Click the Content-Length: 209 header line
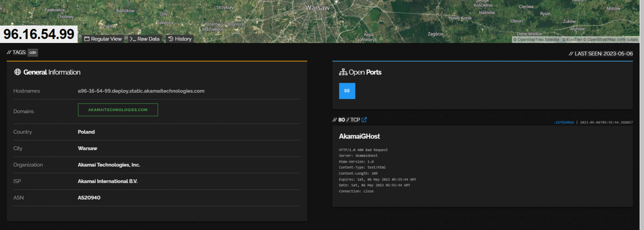This screenshot has width=644, height=230. (358, 173)
